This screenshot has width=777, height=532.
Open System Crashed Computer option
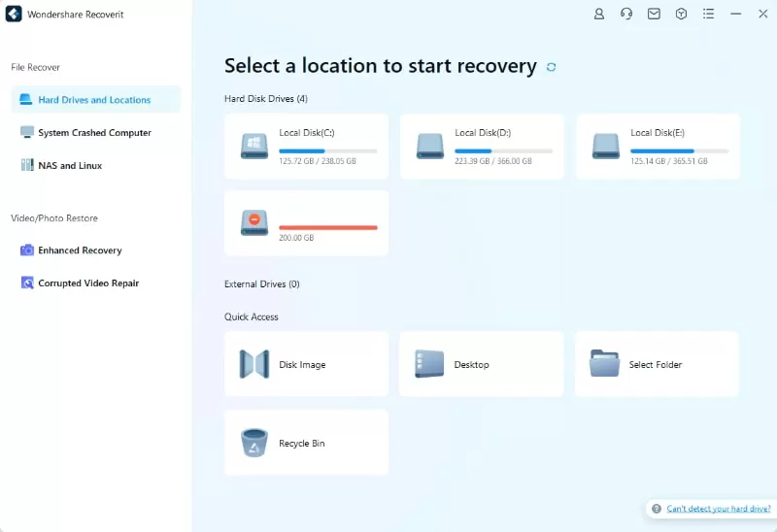pyautogui.click(x=95, y=132)
